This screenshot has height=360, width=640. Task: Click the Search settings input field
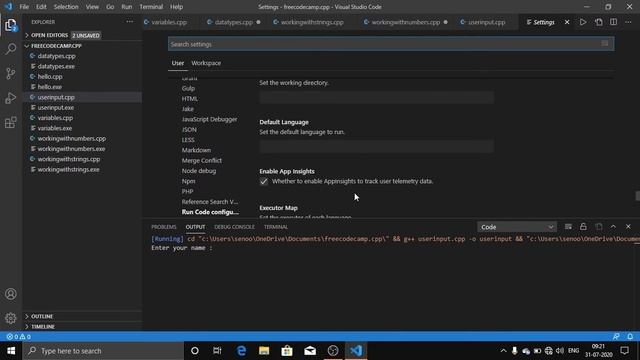click(391, 44)
